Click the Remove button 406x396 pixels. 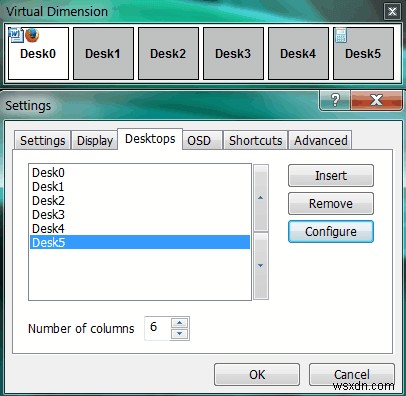coord(331,204)
